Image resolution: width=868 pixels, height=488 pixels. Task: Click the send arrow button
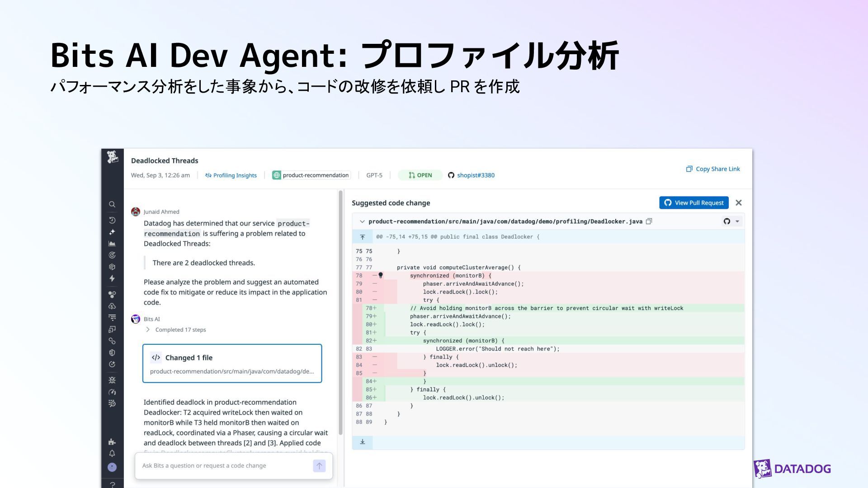[319, 466]
